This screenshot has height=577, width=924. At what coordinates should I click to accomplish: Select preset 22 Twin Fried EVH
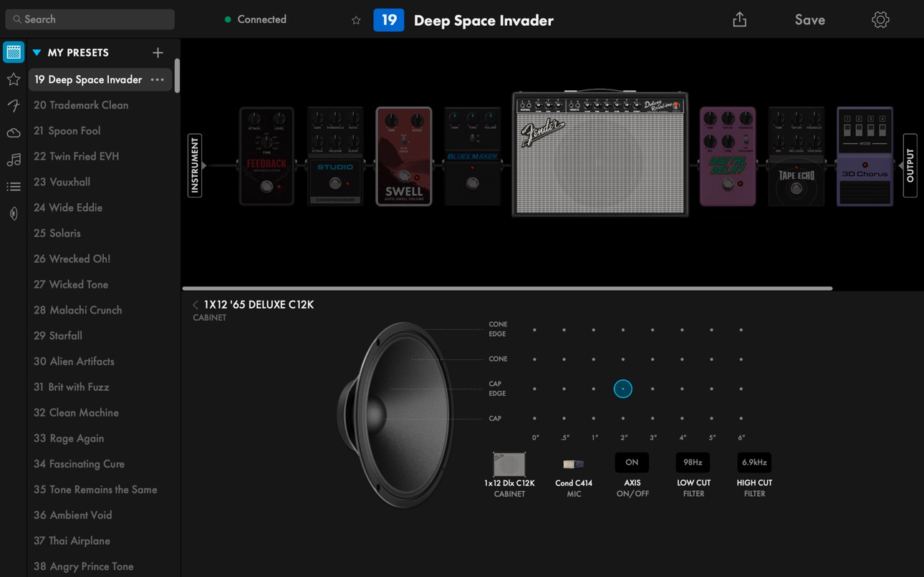pyautogui.click(x=100, y=156)
